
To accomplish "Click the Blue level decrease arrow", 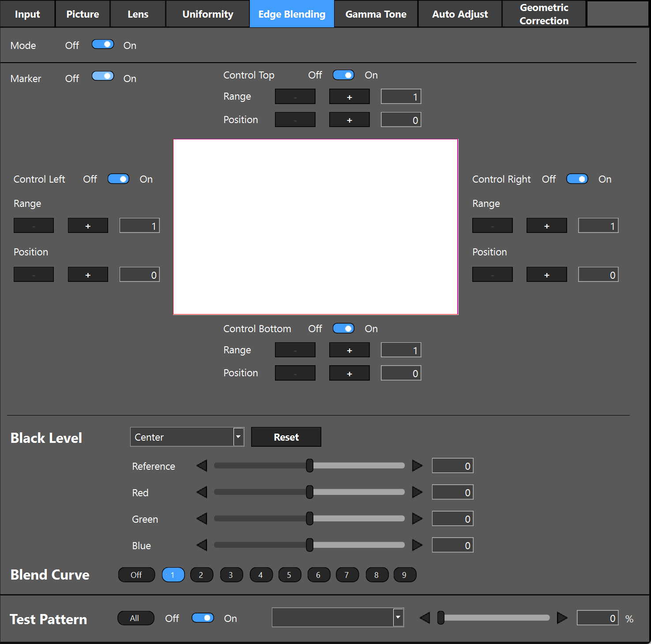I will point(202,545).
